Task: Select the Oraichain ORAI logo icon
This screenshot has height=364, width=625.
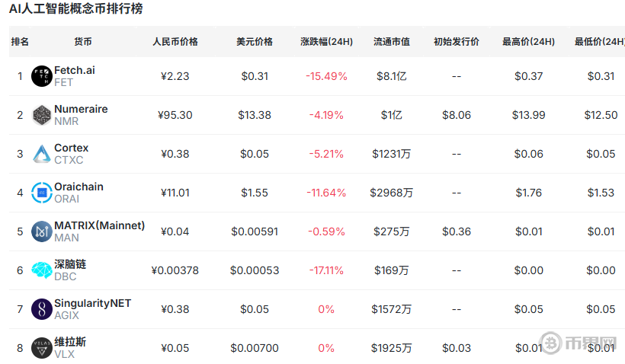Action: [x=42, y=193]
